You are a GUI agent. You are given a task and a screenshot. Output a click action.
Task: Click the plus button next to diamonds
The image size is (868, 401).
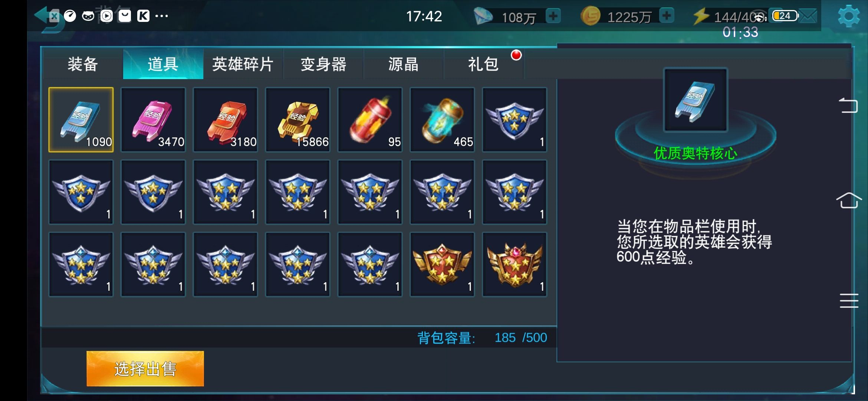(553, 16)
